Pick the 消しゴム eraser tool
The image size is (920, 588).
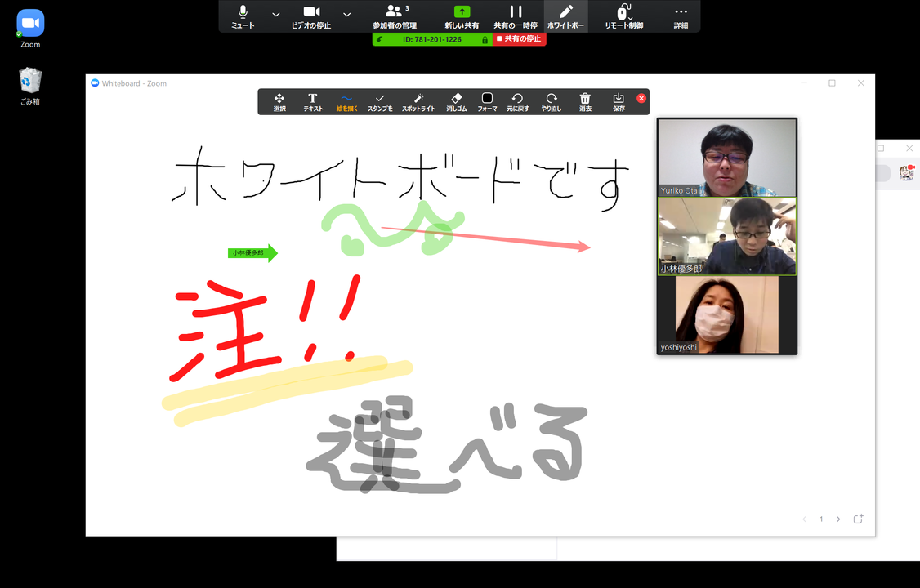tap(457, 102)
